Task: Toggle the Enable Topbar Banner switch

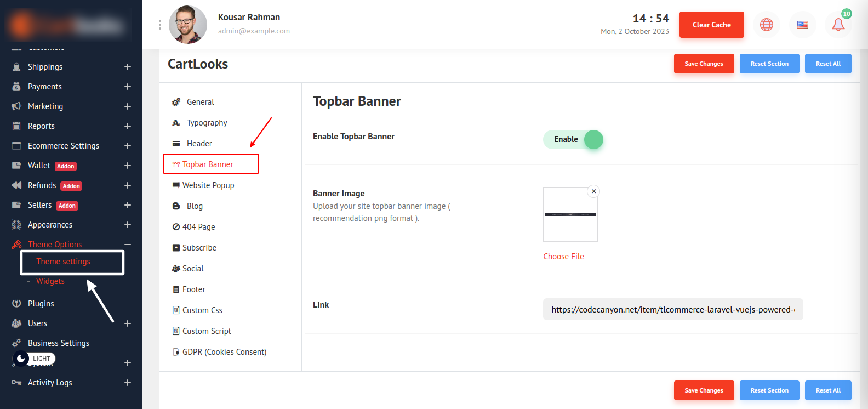Action: click(x=573, y=139)
